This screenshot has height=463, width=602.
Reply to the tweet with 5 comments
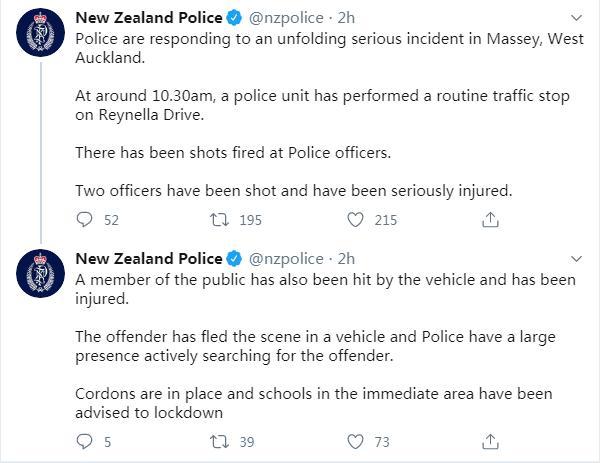pos(84,442)
